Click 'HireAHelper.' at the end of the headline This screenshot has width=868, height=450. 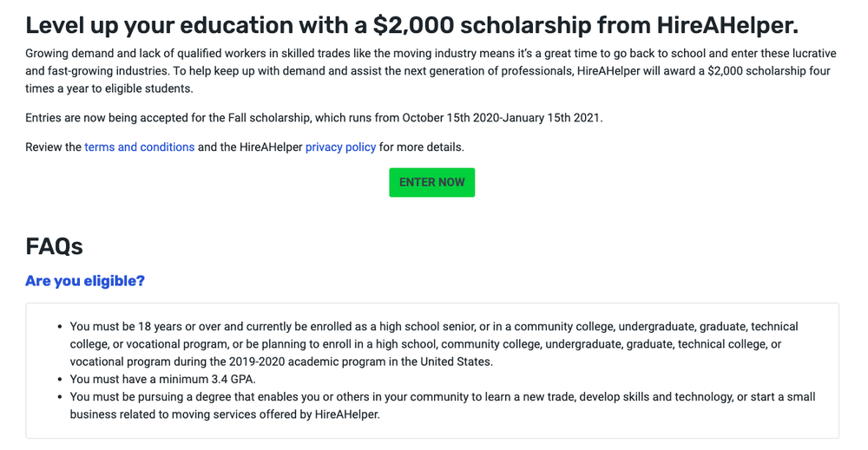tap(727, 25)
